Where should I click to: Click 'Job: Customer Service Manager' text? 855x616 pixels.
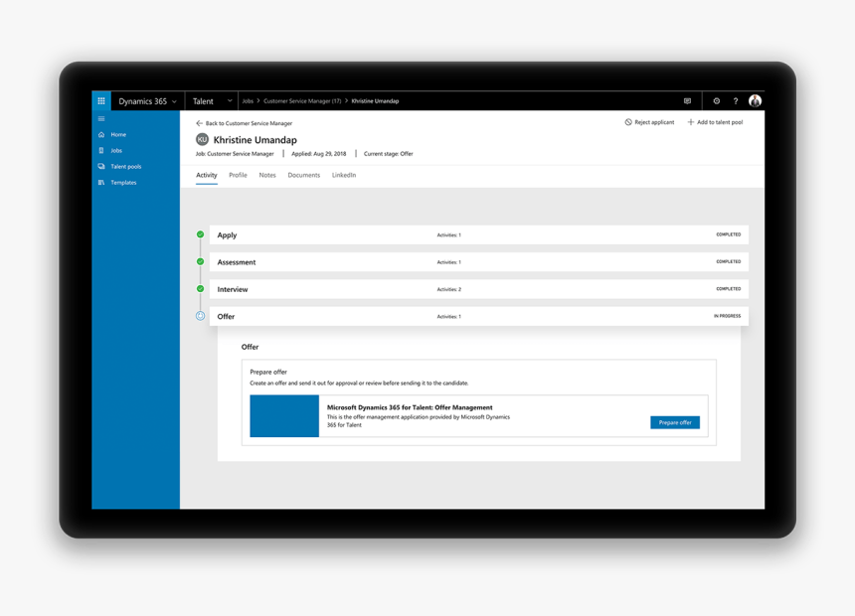click(x=235, y=154)
